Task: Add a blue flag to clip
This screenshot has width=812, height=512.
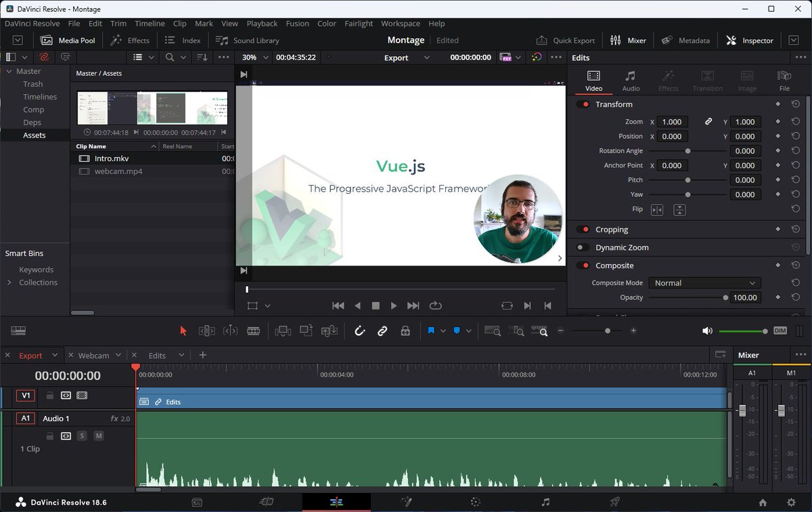Action: pyautogui.click(x=431, y=330)
